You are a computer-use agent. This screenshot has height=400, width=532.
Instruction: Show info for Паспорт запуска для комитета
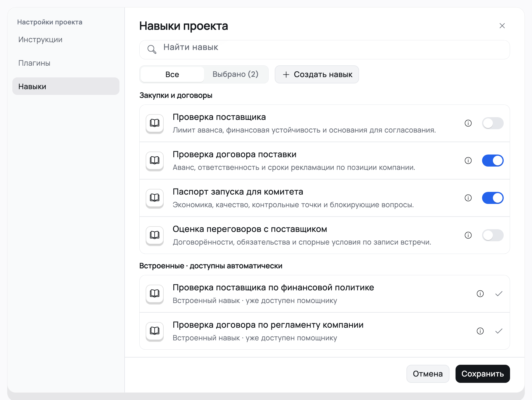point(468,198)
